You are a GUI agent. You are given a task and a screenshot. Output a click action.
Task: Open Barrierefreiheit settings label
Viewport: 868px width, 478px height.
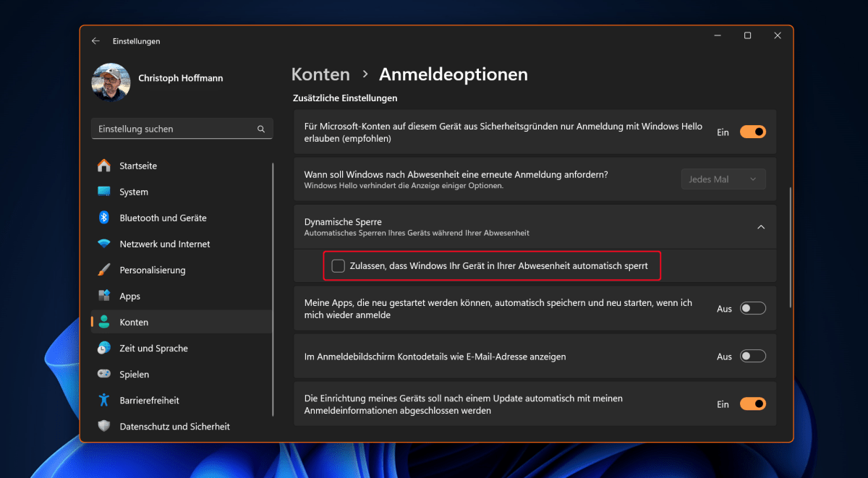[x=149, y=400]
